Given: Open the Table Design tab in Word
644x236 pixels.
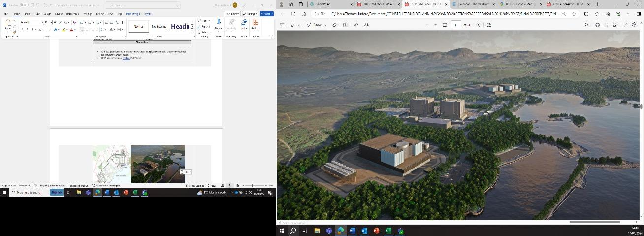Looking at the screenshot, I should [132, 14].
